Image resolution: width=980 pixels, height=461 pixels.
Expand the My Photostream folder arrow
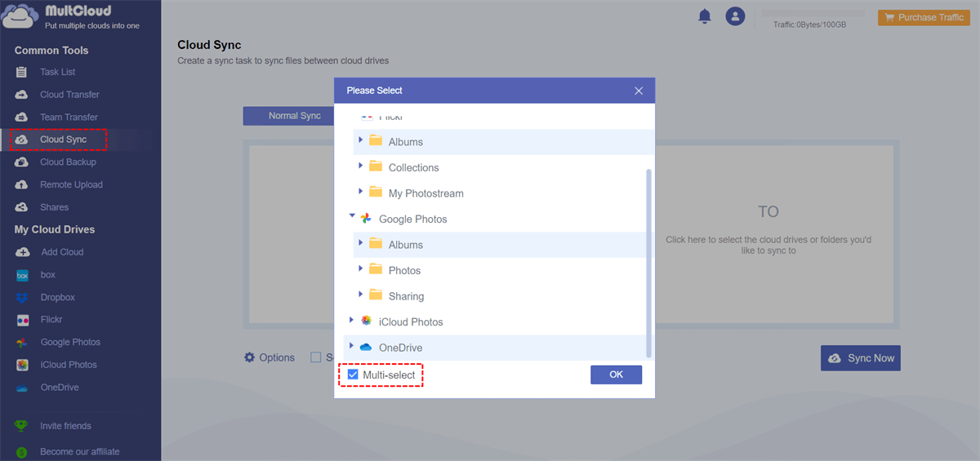coord(361,192)
